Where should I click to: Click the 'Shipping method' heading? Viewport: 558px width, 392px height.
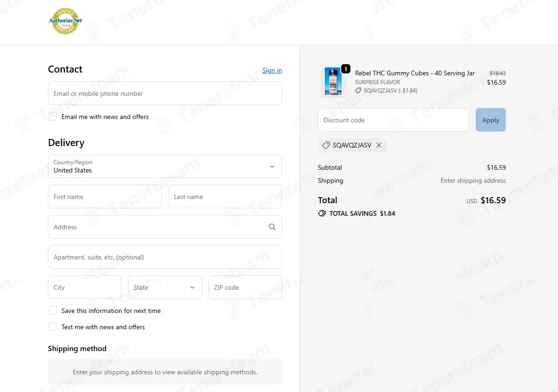tap(77, 349)
